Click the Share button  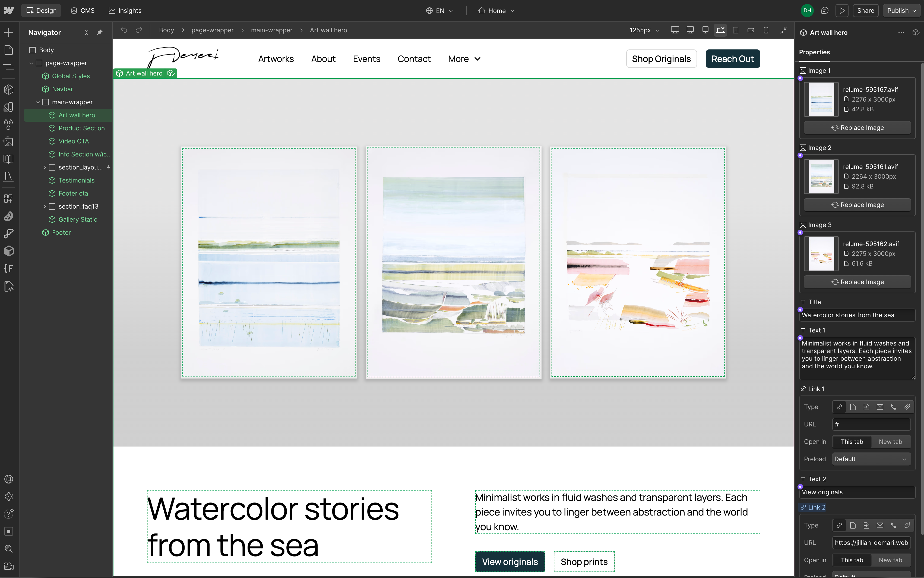[865, 11]
